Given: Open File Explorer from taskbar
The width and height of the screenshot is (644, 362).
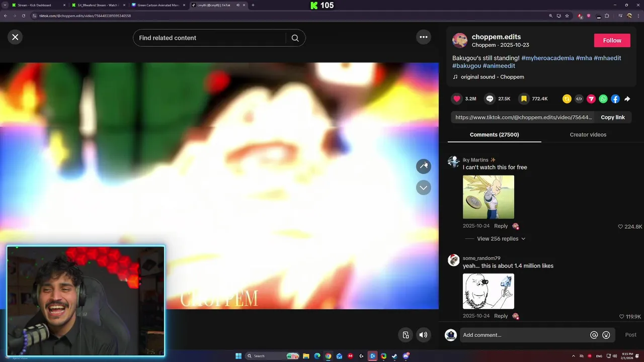Looking at the screenshot, I should pos(306,356).
